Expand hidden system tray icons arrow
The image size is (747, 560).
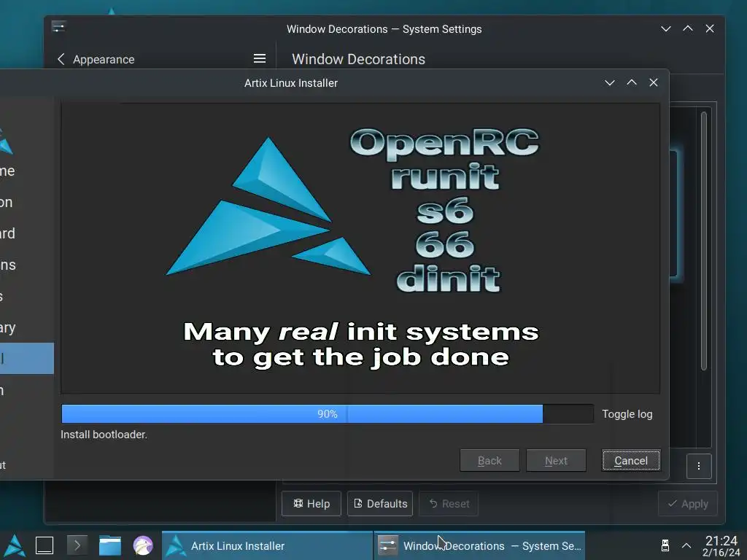pos(686,545)
